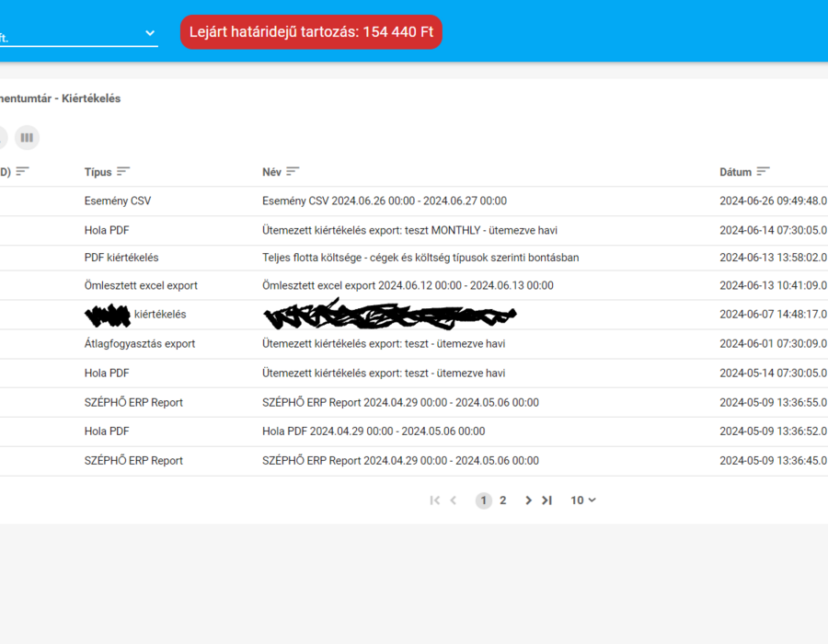
Task: Click the sort icon beside the ID column
Action: point(22,171)
